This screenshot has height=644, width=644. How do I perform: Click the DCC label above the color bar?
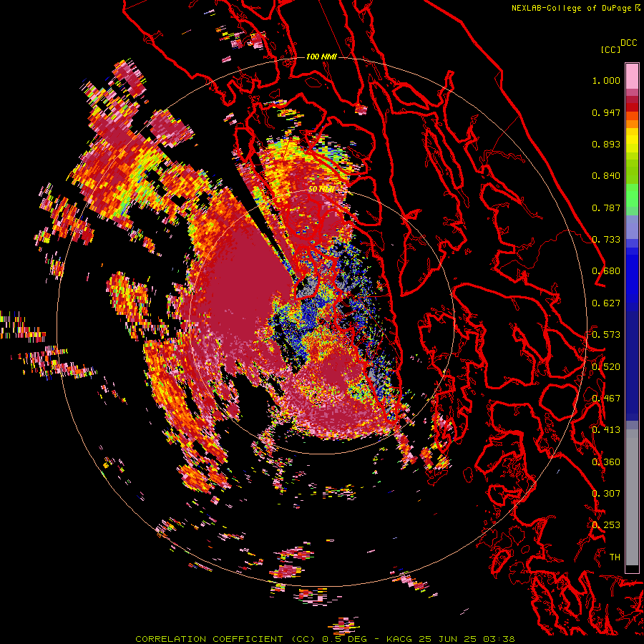629,43
